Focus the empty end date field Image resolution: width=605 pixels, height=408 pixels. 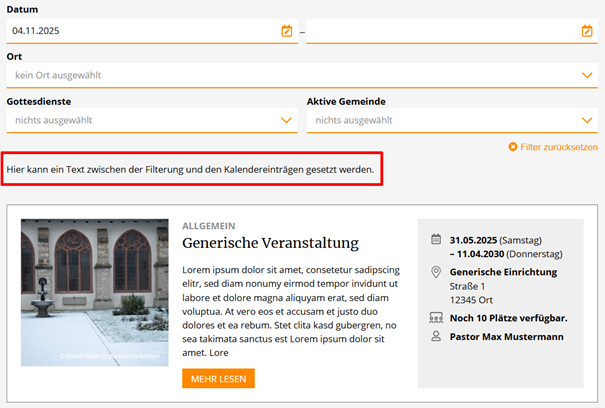coord(440,31)
